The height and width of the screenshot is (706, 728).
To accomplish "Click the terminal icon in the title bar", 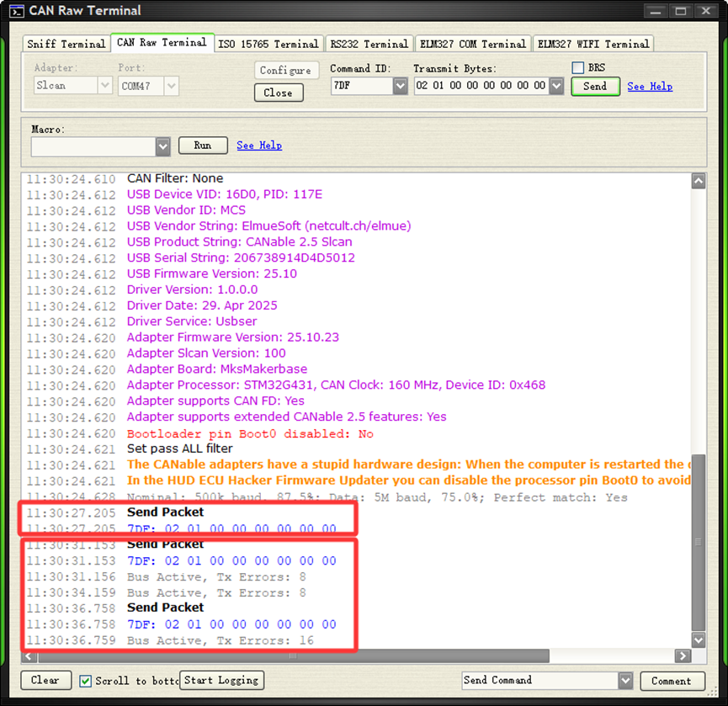I will point(16,11).
